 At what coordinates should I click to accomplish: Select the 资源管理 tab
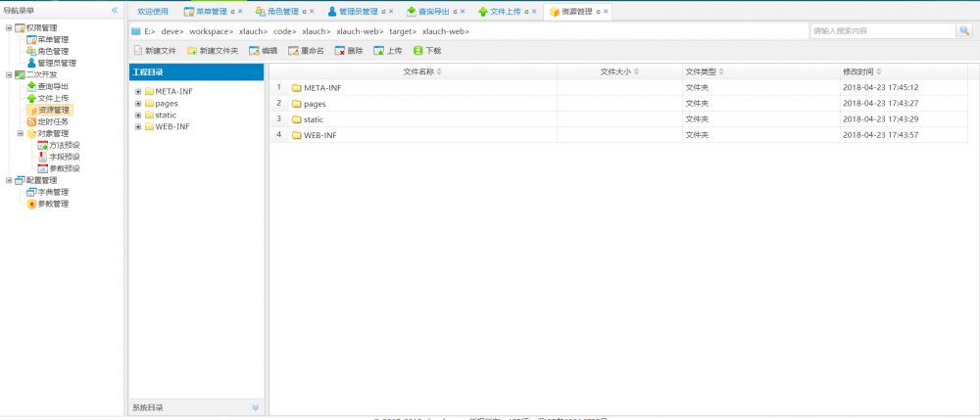pyautogui.click(x=576, y=11)
